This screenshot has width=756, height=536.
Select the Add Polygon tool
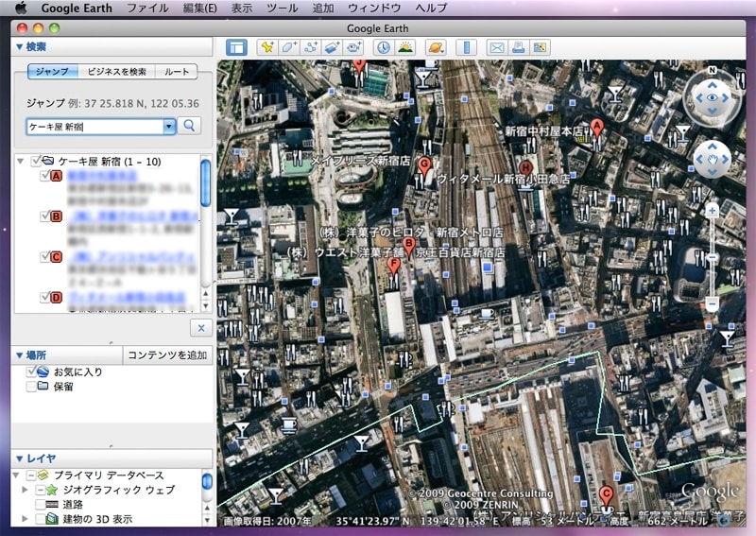coord(289,46)
